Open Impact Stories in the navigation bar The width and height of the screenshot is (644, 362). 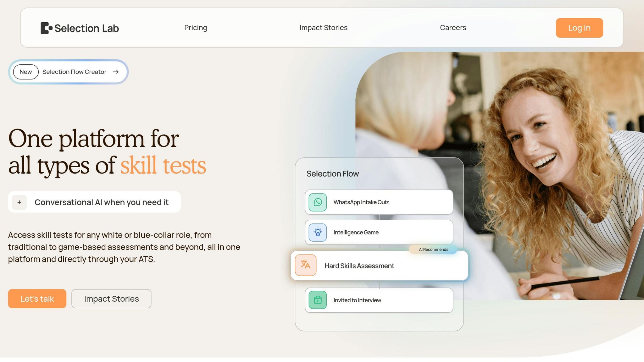coord(323,28)
